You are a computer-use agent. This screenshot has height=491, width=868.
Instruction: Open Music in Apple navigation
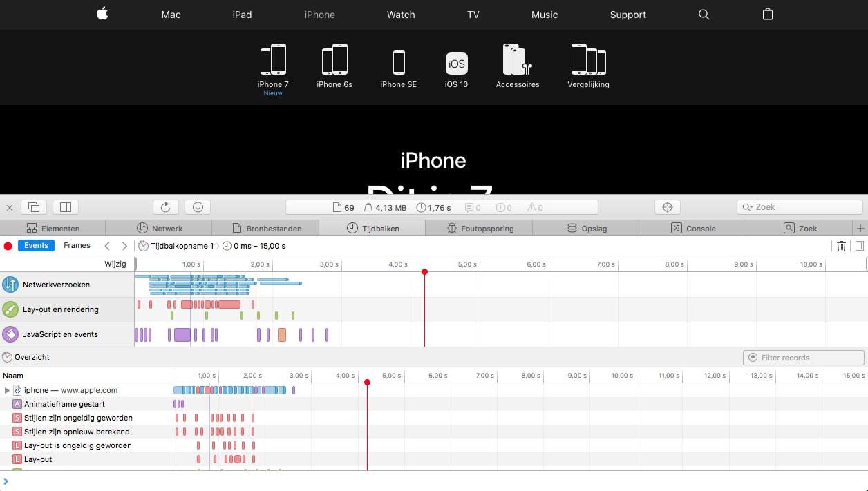[545, 15]
